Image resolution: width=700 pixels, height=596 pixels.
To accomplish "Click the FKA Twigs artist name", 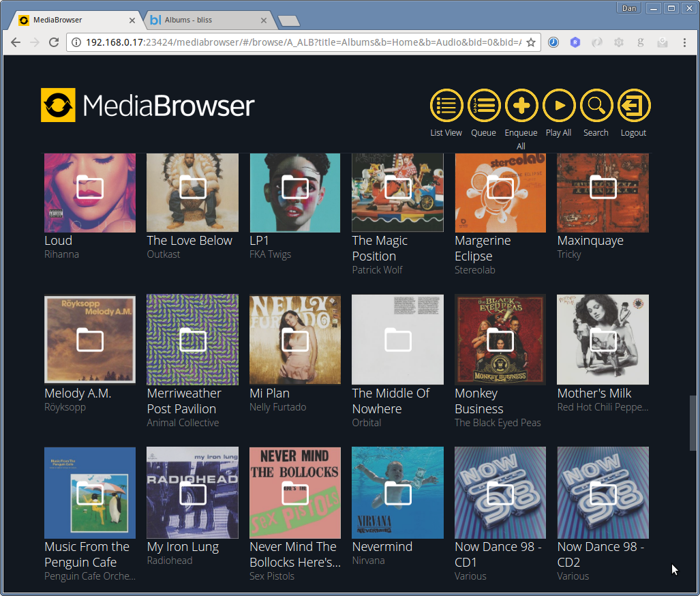I will coord(270,254).
